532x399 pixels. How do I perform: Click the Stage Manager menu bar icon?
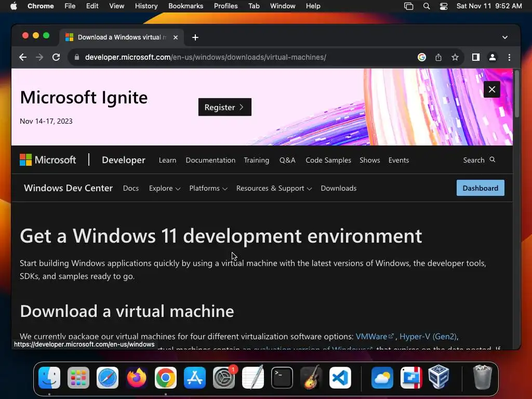(x=408, y=6)
